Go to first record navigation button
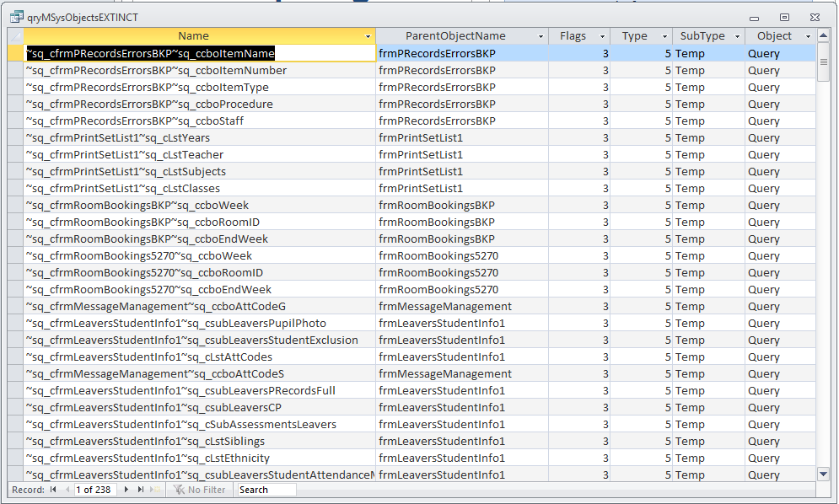 tap(53, 490)
